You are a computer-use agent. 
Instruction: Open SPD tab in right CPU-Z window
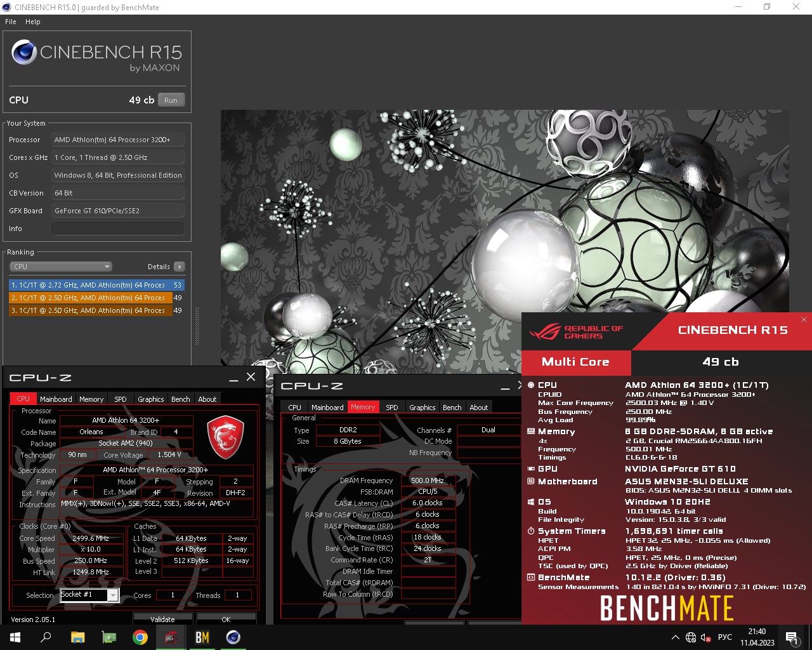(392, 408)
